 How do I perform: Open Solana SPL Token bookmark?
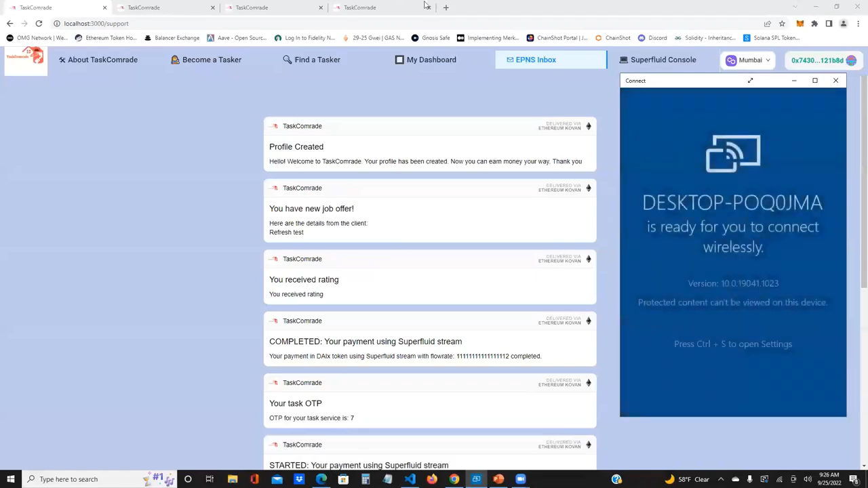click(772, 38)
